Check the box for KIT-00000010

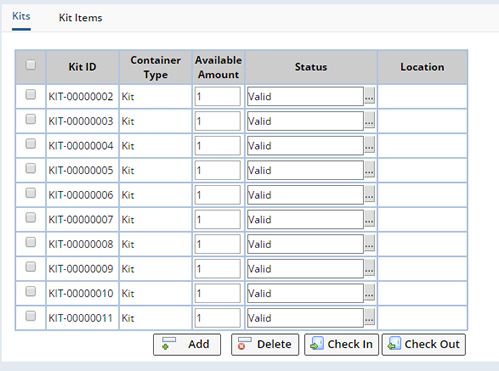click(x=31, y=291)
